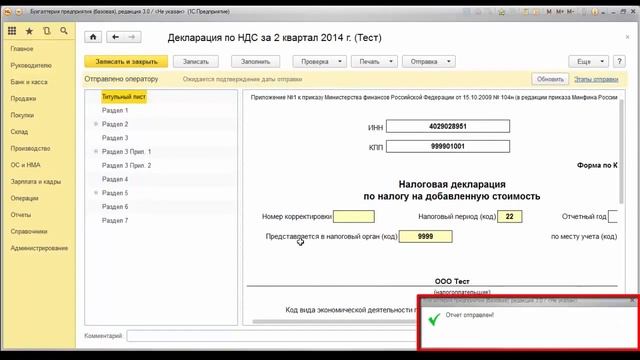
Task: Click Отчет отправлен! notification text
Action: [470, 315]
